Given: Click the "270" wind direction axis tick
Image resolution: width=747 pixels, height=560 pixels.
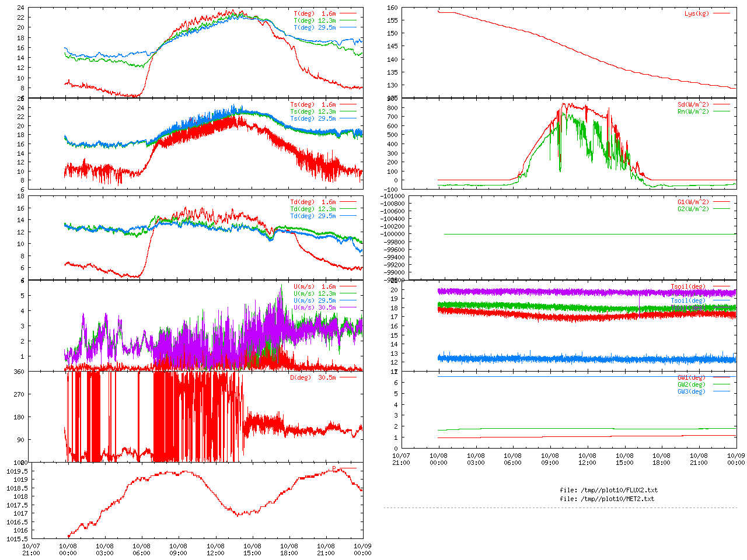Looking at the screenshot, I should point(20,394).
